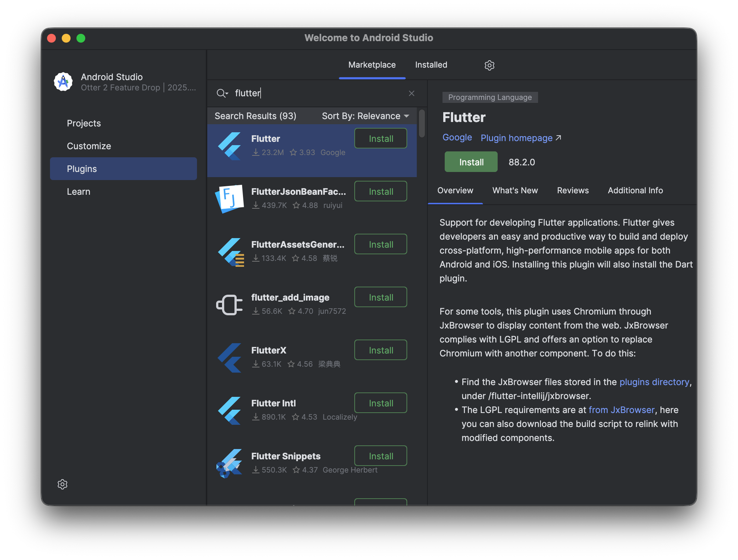738x560 pixels.
Task: Select Projects in the sidebar
Action: [84, 123]
